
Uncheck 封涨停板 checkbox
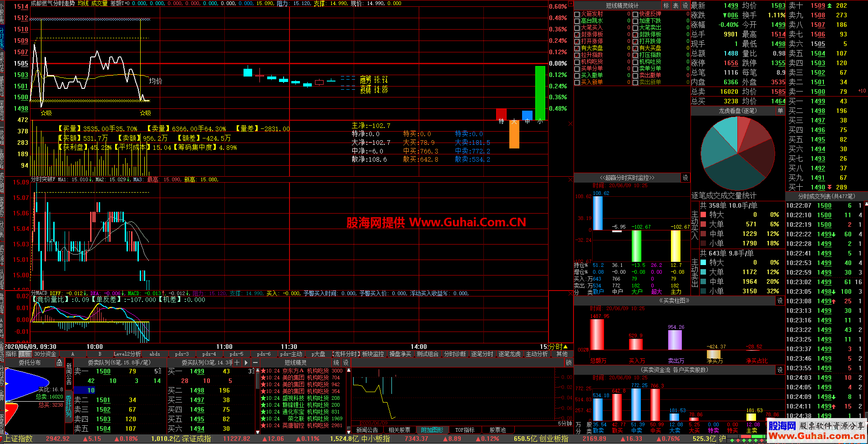coord(577,35)
